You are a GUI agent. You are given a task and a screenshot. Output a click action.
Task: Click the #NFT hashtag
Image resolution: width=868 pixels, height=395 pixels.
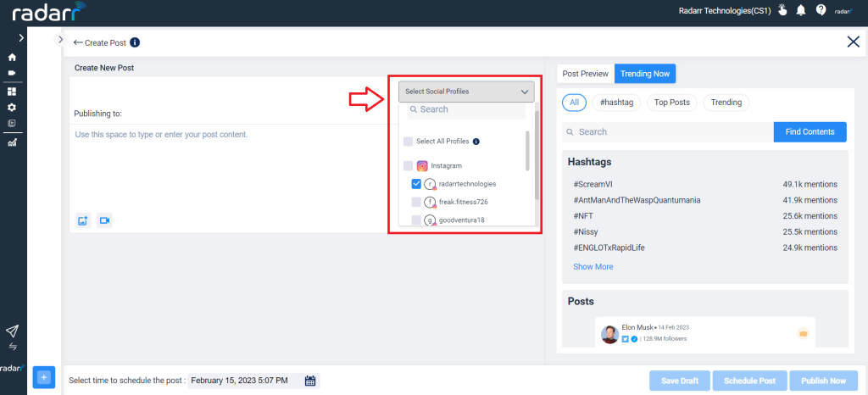pyautogui.click(x=583, y=216)
